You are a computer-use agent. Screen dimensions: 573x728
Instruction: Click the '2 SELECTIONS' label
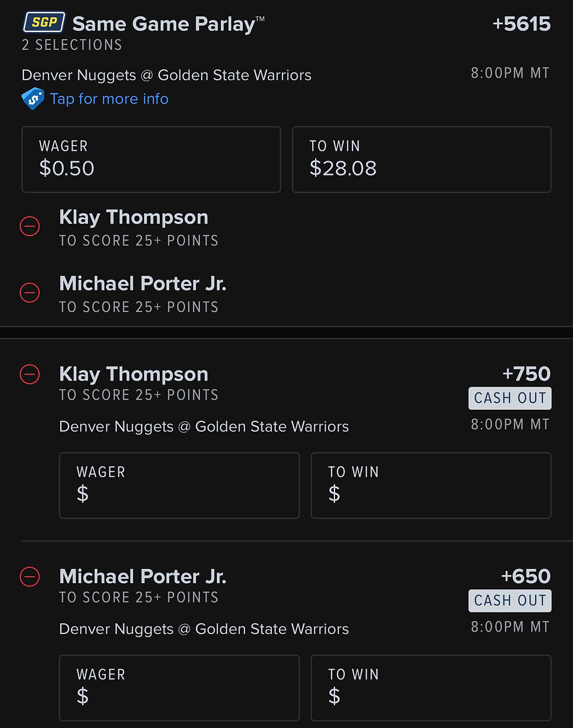pos(72,45)
